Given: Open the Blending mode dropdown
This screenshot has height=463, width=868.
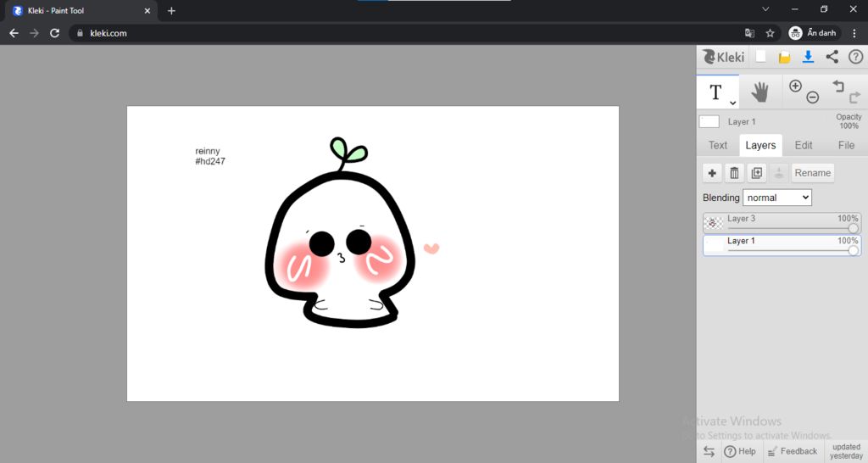Looking at the screenshot, I should [777, 198].
